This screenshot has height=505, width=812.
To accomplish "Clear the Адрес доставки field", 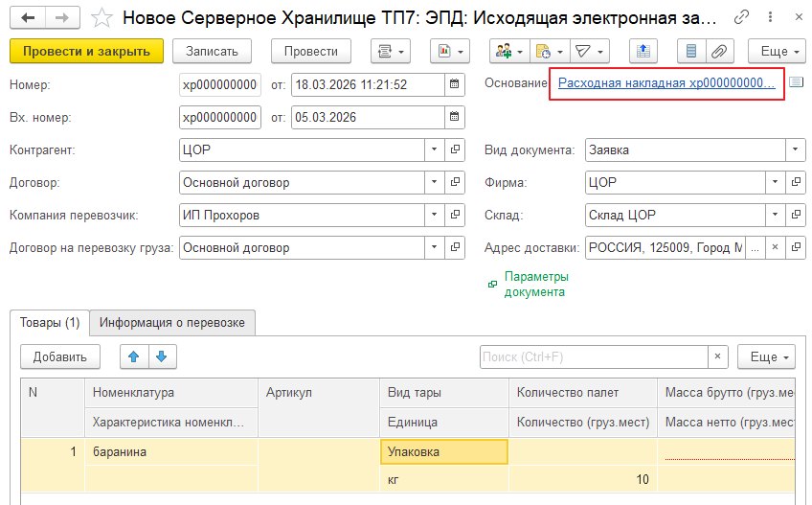I will coord(775,248).
